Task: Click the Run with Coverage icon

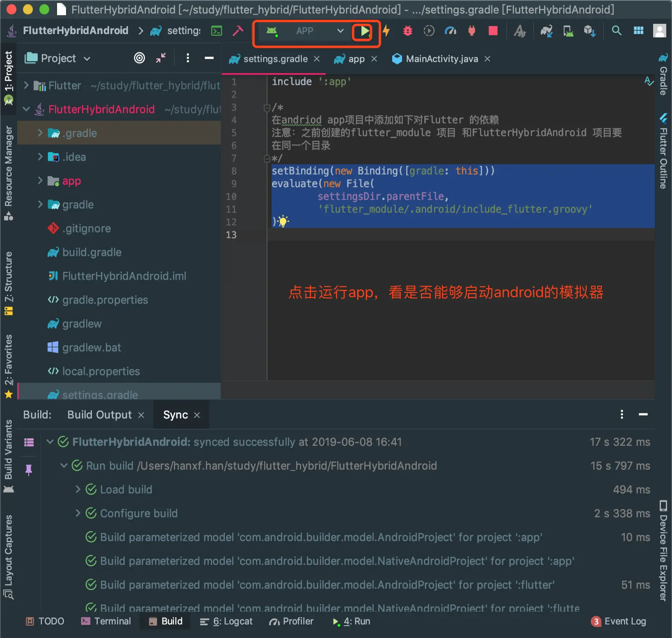Action: 429,31
